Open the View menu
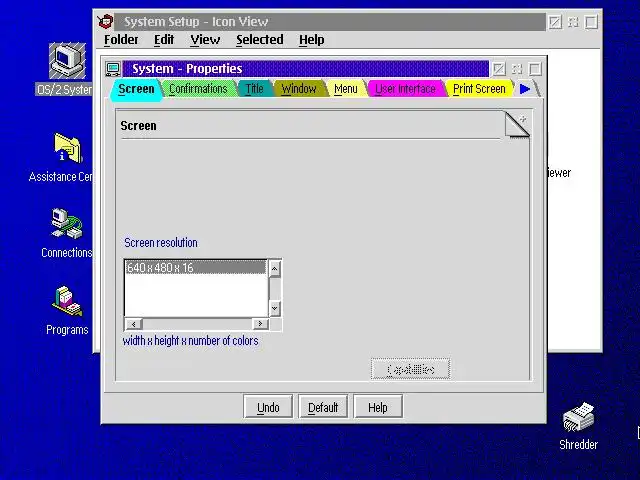Image resolution: width=640 pixels, height=480 pixels. (x=205, y=40)
